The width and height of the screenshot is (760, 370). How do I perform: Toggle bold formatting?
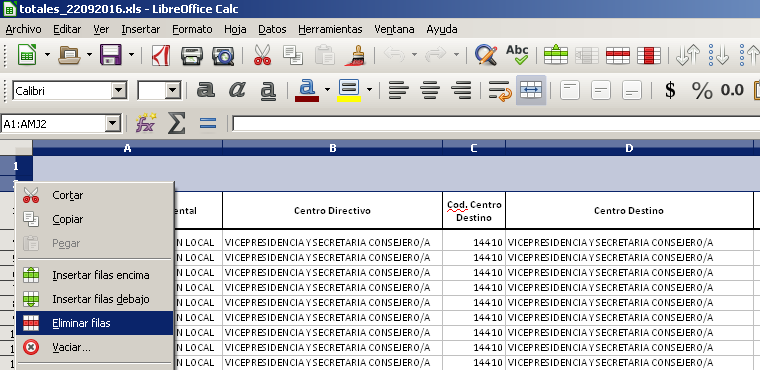pos(206,90)
